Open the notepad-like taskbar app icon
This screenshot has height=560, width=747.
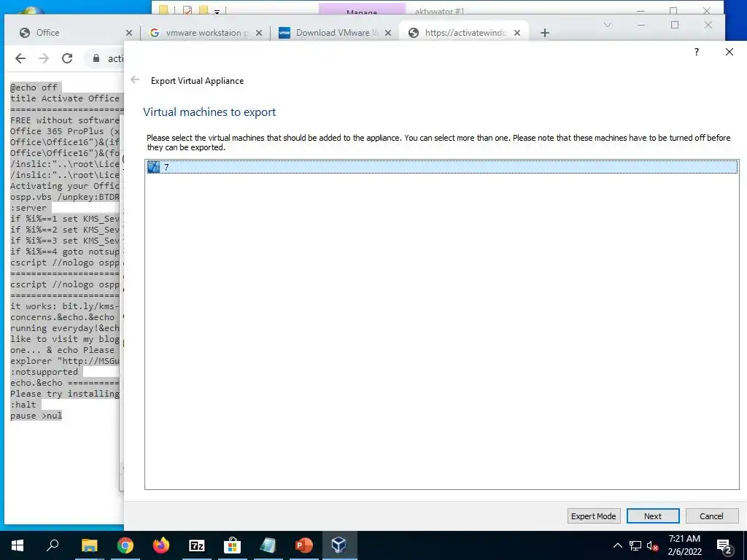click(268, 545)
